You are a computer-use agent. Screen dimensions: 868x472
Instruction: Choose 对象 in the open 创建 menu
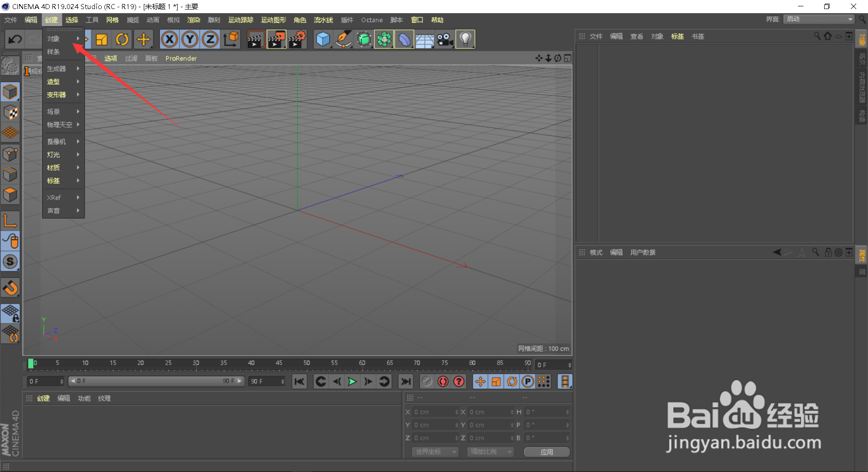coord(63,39)
